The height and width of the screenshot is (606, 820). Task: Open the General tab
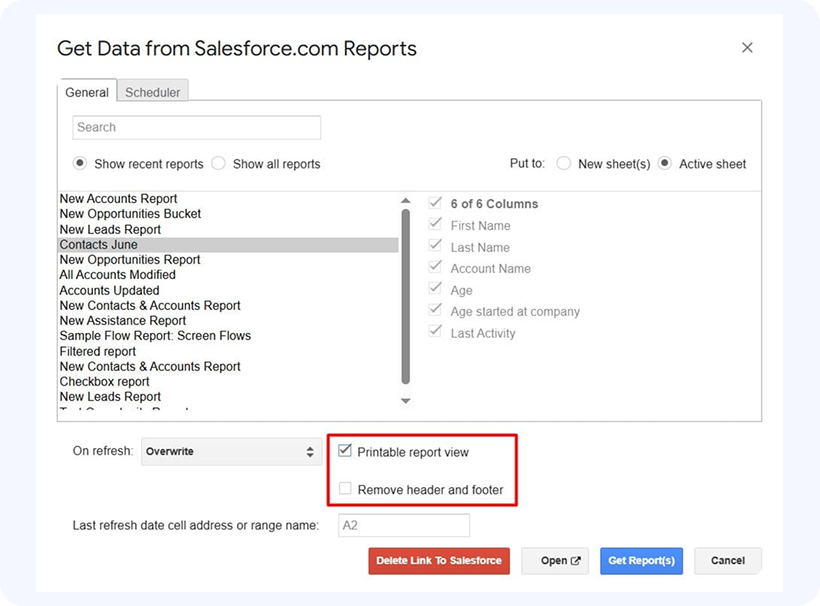click(87, 92)
